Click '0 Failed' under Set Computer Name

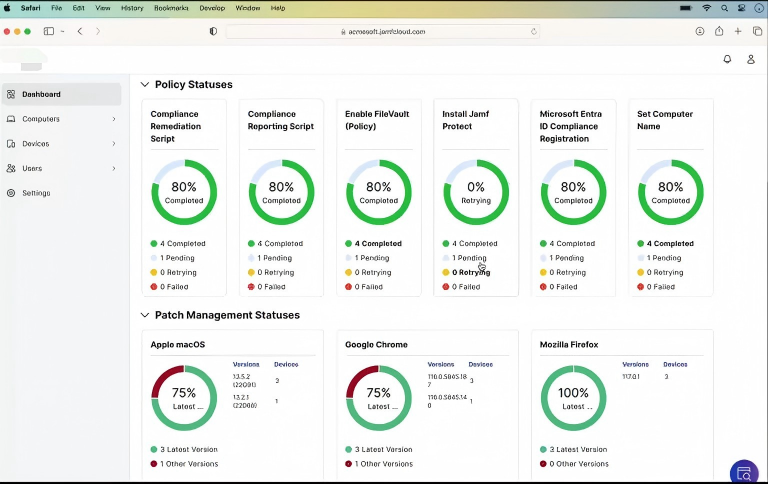[656, 287]
